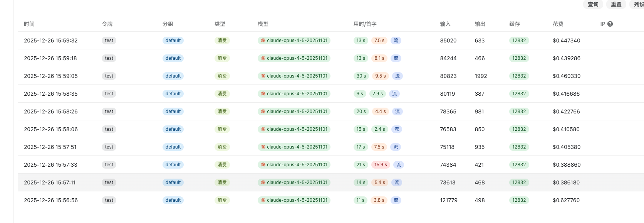This screenshot has height=223, width=644.
Task: Click the 查询 query button
Action: (593, 4)
